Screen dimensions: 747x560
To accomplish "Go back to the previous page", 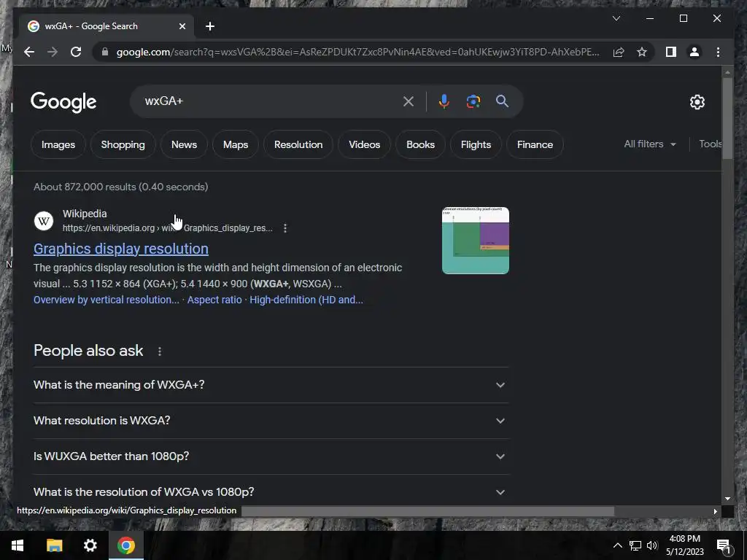I will tap(29, 52).
